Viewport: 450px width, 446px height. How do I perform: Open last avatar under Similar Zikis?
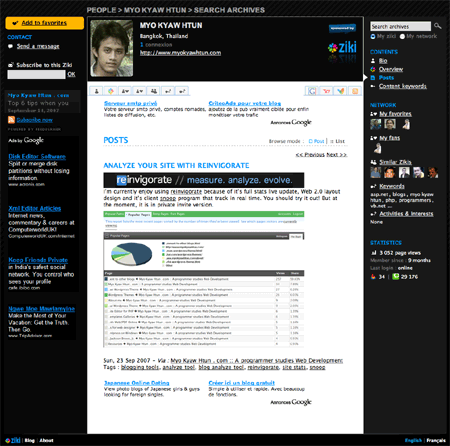pos(433,172)
